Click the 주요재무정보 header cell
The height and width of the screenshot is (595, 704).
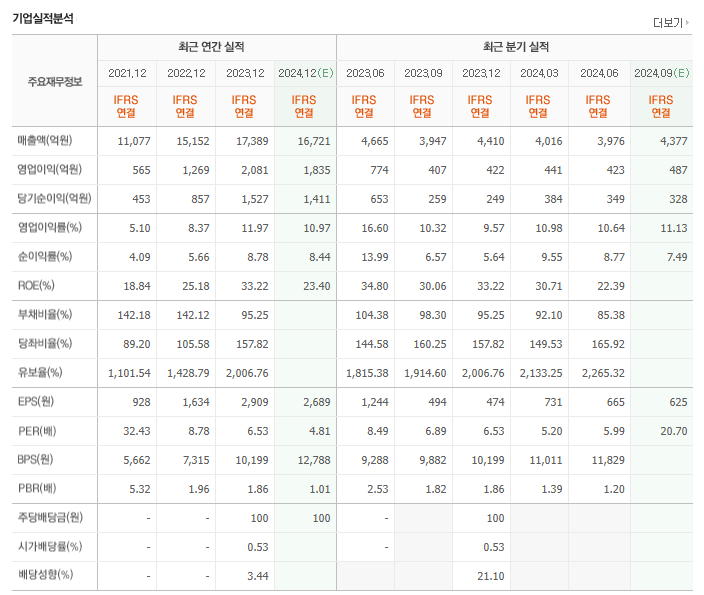click(x=55, y=82)
